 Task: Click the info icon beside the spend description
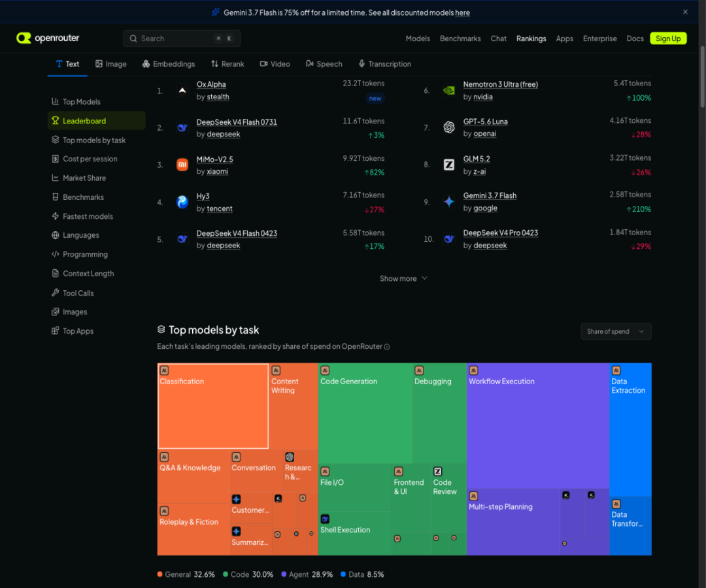(387, 347)
